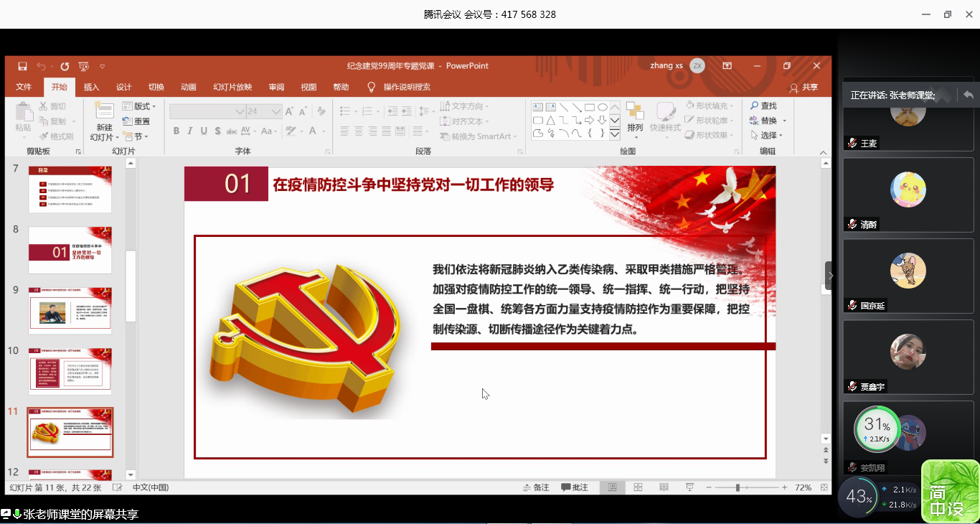Viewport: 980px width, 524px height.
Task: Open the Select (选择) dropdown
Action: (x=766, y=135)
